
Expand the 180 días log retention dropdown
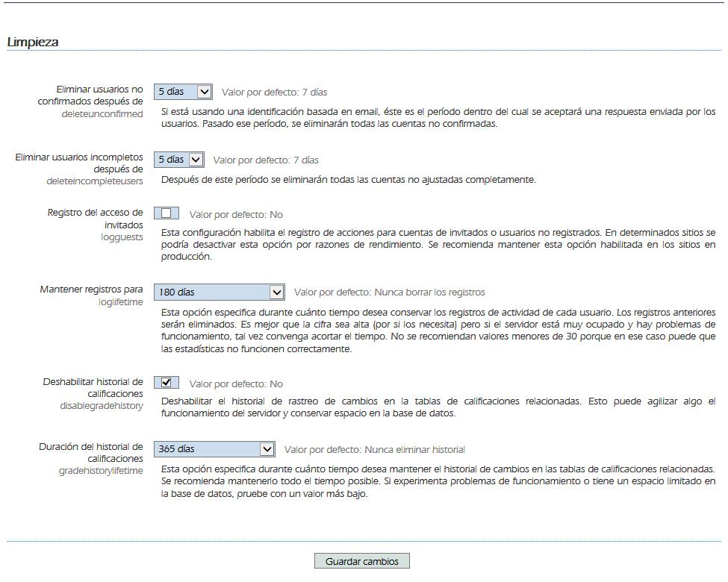coord(219,292)
